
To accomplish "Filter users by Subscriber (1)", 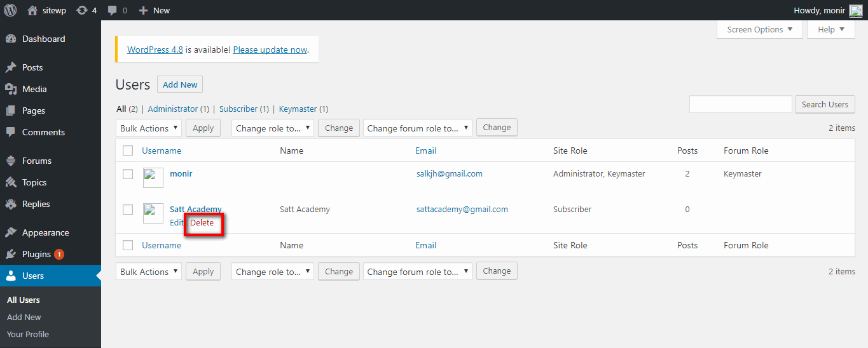I will (244, 109).
